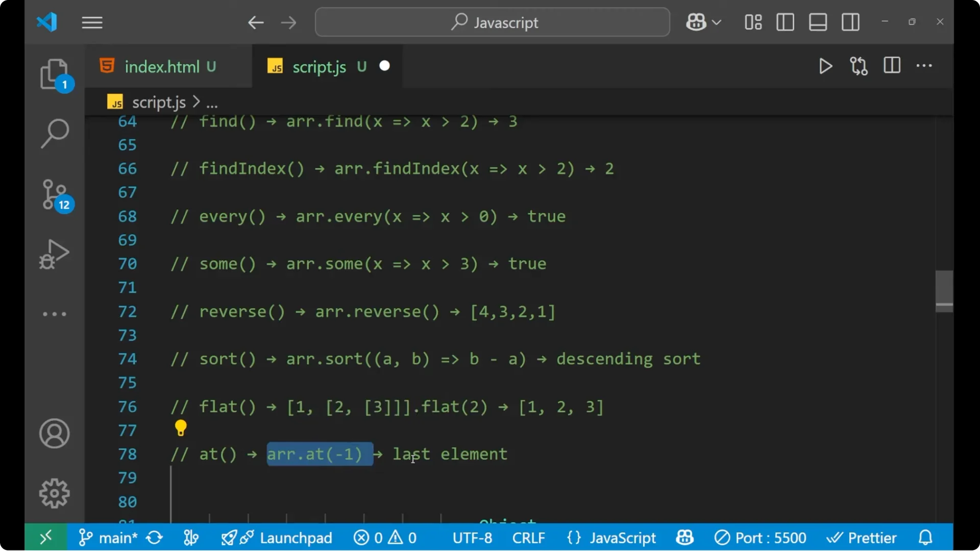Click the Javascript command center search box
This screenshot has height=551, width=980.
492,22
